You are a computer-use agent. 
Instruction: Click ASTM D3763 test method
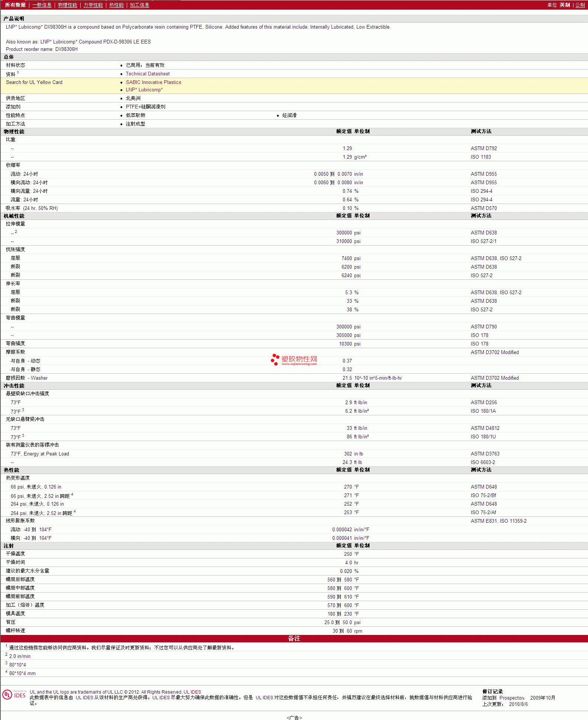pyautogui.click(x=485, y=454)
